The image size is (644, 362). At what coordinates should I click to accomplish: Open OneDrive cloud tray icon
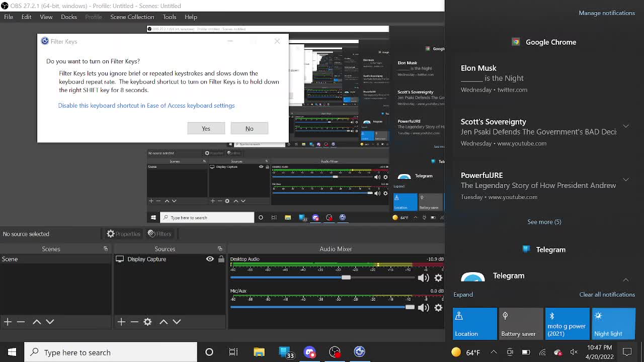point(557,352)
